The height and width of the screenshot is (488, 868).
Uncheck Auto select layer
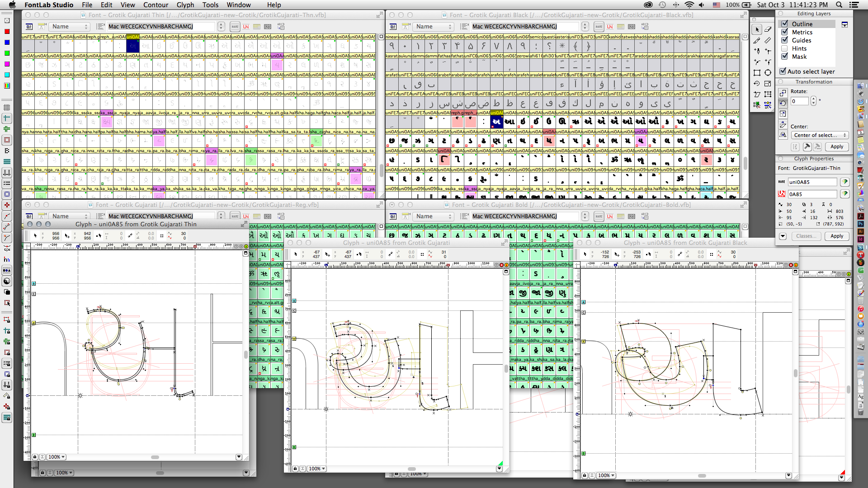click(x=783, y=71)
